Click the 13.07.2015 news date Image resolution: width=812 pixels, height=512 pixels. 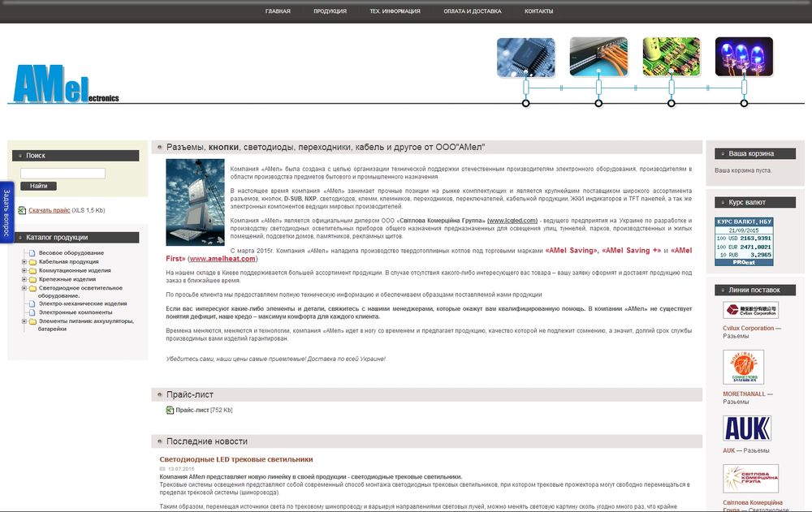(x=181, y=469)
